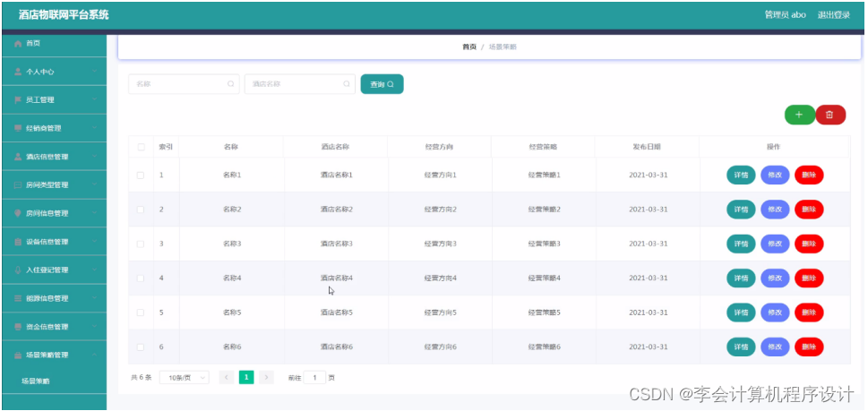This screenshot has width=868, height=411.
Task: Click 详情 button for row 名称1
Action: point(741,175)
